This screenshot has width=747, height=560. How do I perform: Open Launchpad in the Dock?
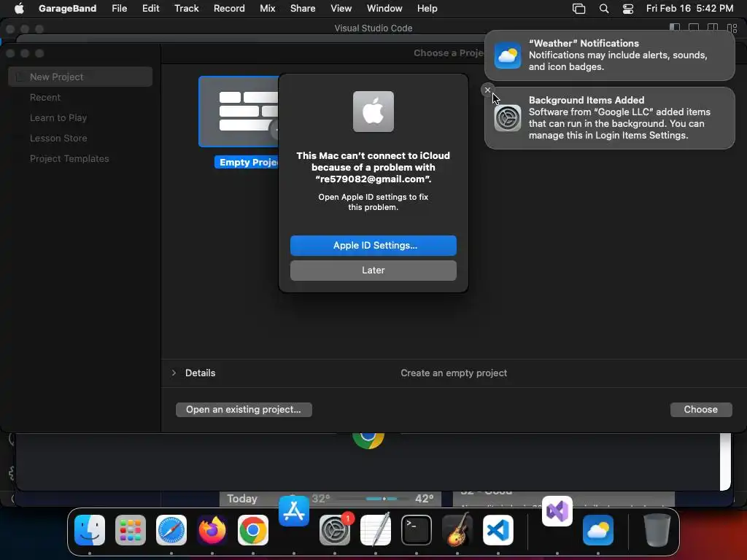click(131, 529)
